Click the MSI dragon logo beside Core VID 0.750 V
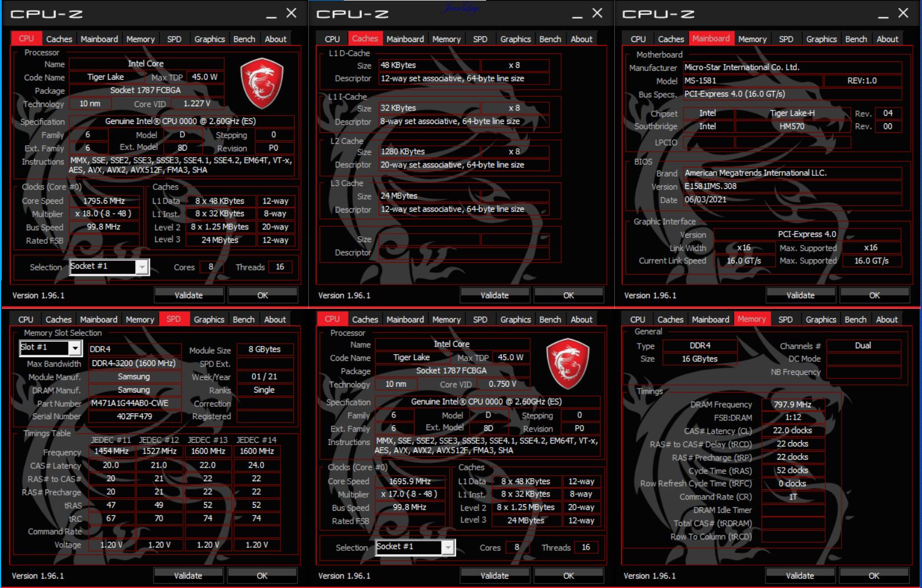922x588 pixels. click(568, 364)
